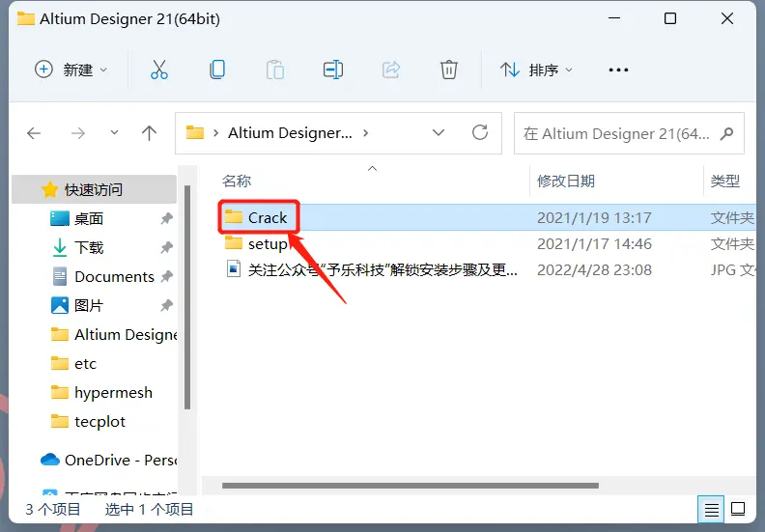
Task: Open 桌面 in quick access
Action: [x=88, y=218]
